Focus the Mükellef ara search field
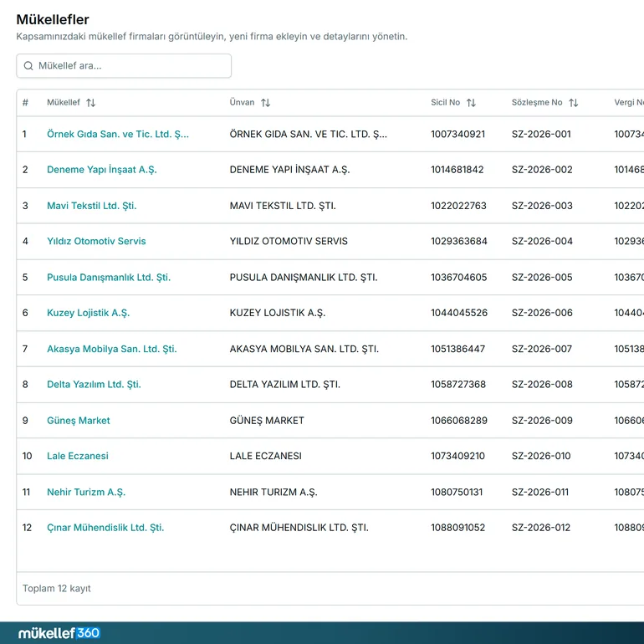Viewport: 644px width, 644px height. 124,66
